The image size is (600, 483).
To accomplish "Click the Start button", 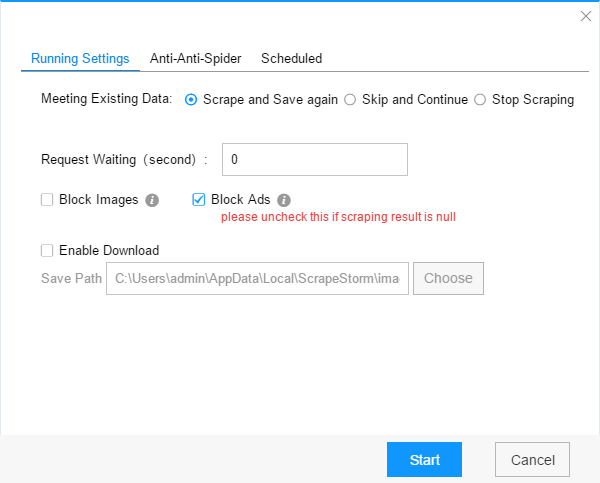I will (x=424, y=460).
